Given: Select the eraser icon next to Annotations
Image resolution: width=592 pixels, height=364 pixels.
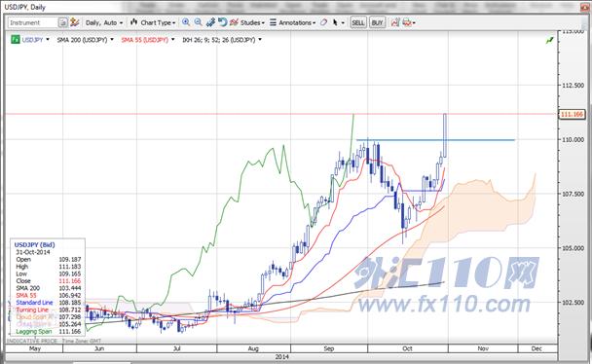Looking at the screenshot, I should 323,22.
